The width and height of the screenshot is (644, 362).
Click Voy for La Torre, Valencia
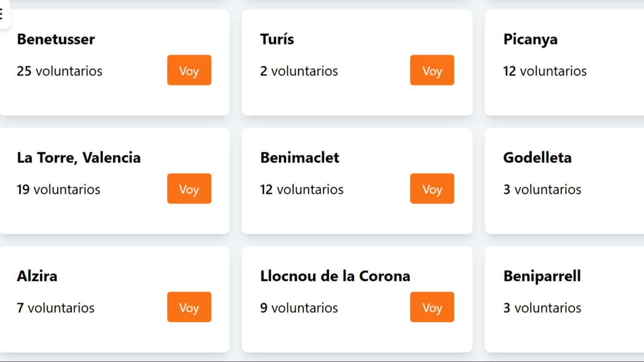coord(189,189)
